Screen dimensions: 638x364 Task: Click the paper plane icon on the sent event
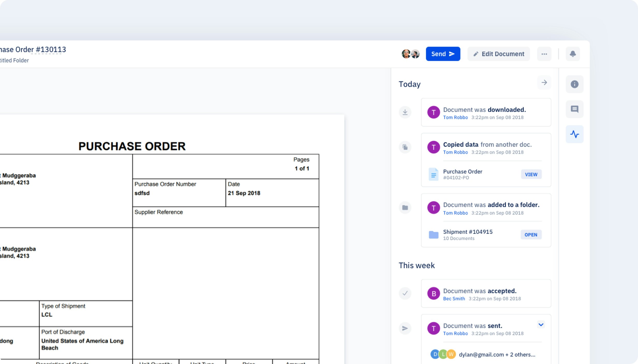[405, 328]
